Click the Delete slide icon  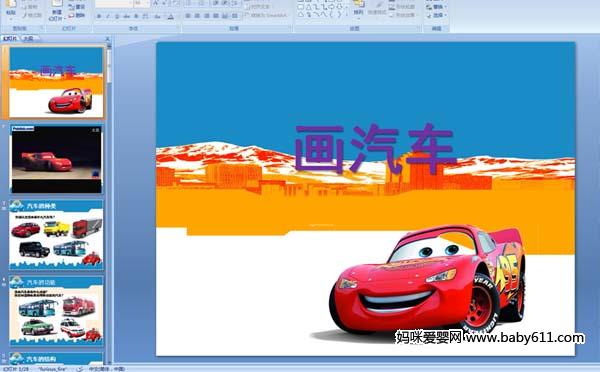coord(77,15)
